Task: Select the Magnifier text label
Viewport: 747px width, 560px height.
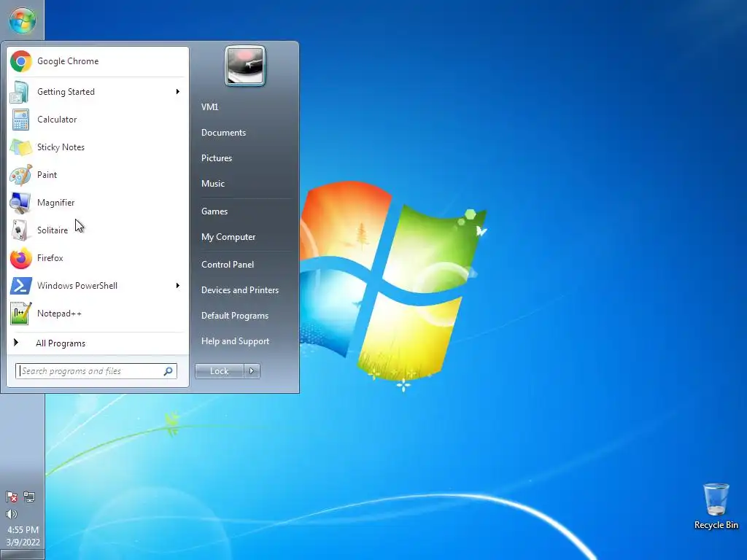Action: 55,203
